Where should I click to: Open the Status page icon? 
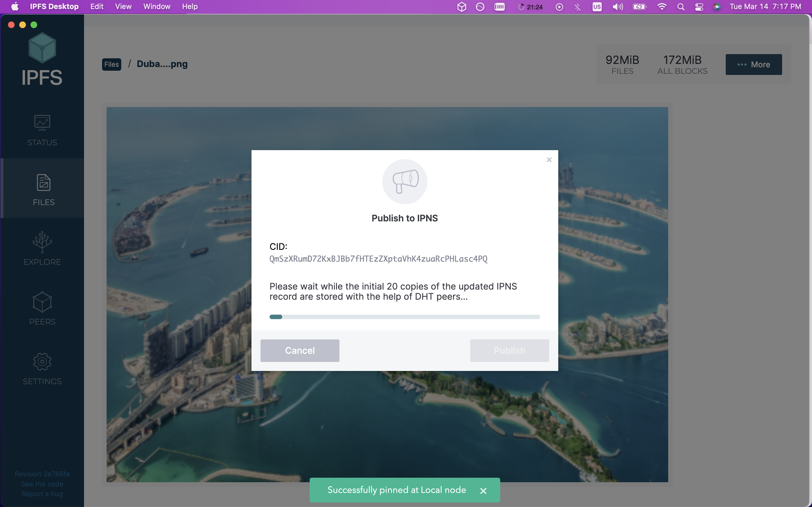(42, 123)
